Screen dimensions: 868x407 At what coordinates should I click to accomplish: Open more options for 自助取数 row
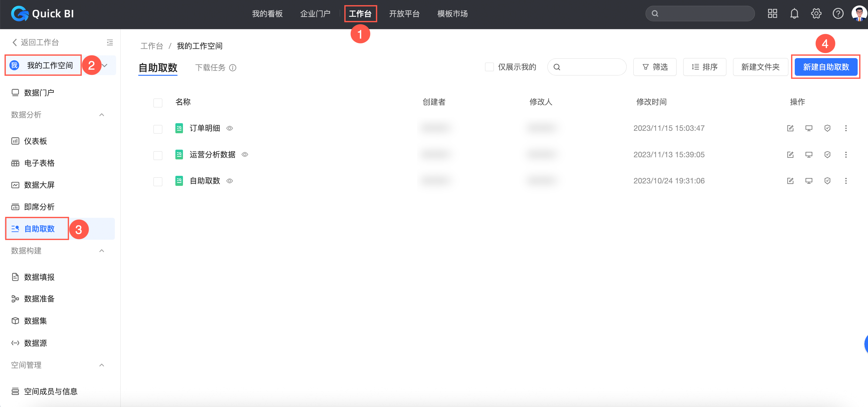pyautogui.click(x=846, y=181)
